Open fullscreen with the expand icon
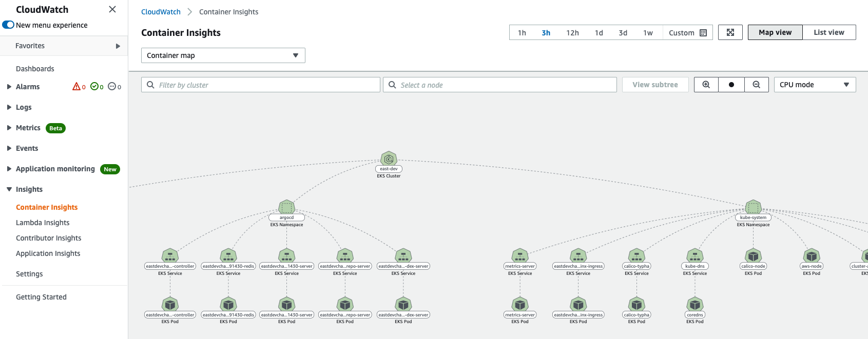This screenshot has height=339, width=868. [x=730, y=32]
